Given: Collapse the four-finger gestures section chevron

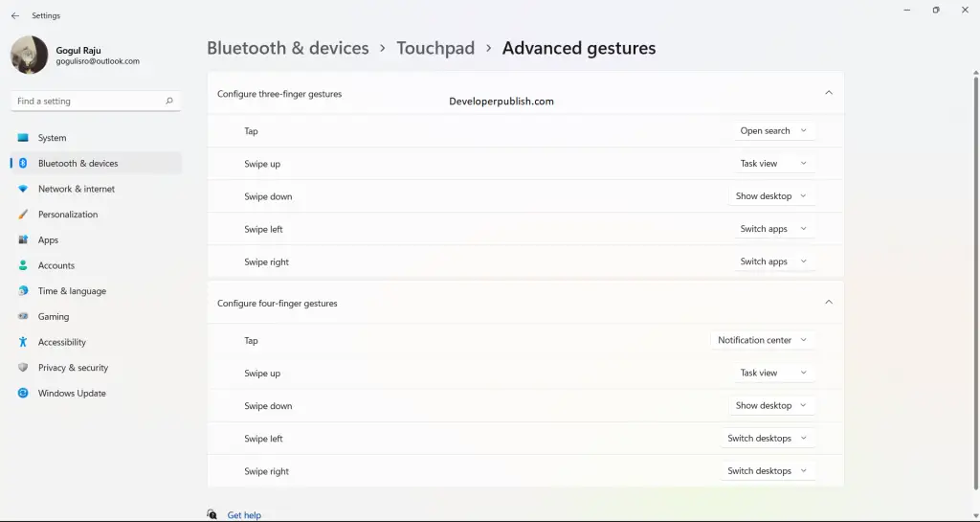Looking at the screenshot, I should (x=829, y=302).
